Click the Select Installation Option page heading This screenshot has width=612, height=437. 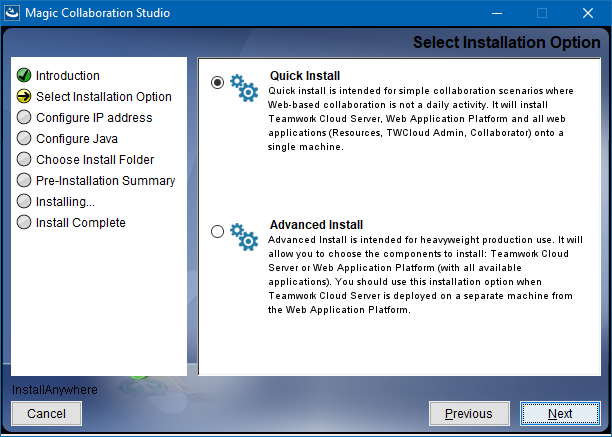pos(507,43)
